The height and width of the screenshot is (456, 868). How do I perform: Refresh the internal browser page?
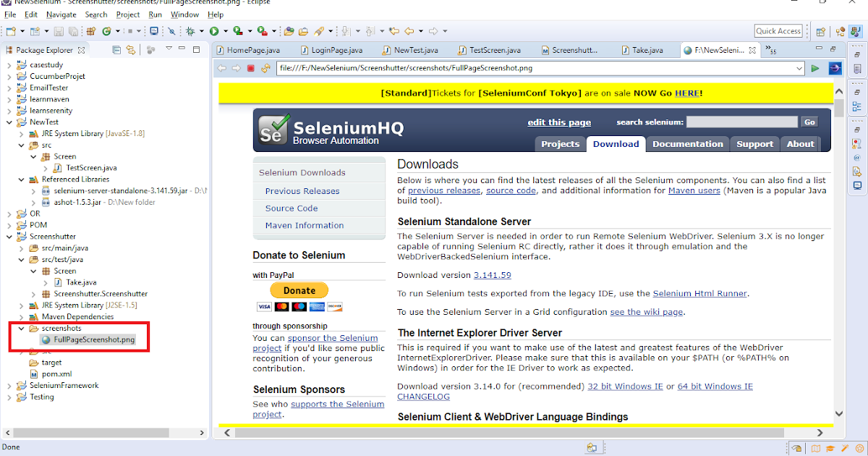pyautogui.click(x=265, y=68)
